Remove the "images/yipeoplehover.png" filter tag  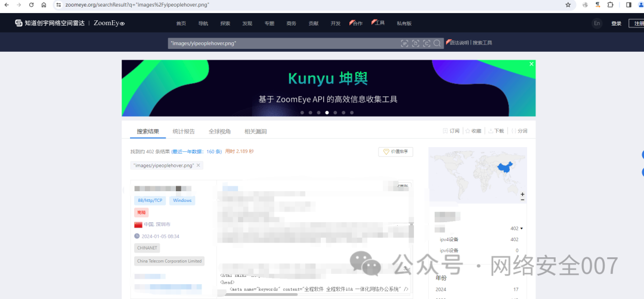[x=199, y=166]
